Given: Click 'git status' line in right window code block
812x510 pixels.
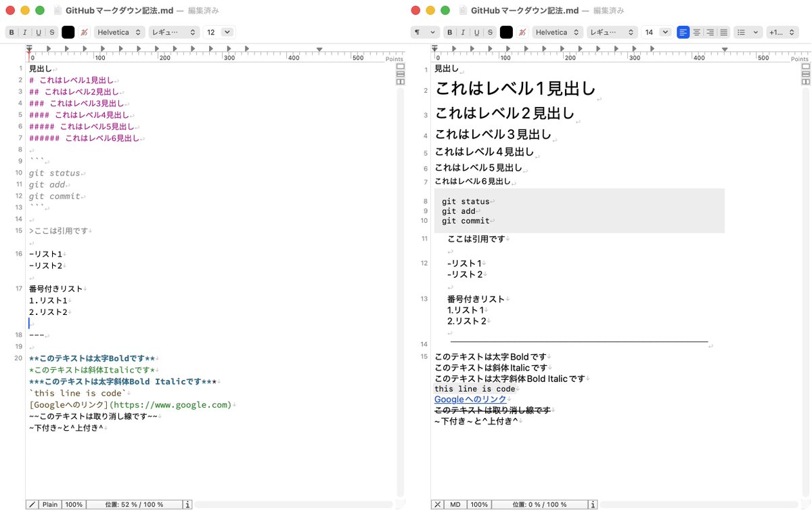Looking at the screenshot, I should click(466, 201).
